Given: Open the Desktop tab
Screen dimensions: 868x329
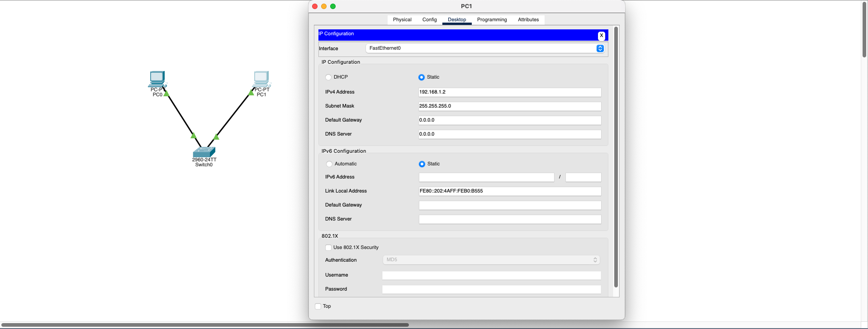Looking at the screenshot, I should [x=457, y=20].
